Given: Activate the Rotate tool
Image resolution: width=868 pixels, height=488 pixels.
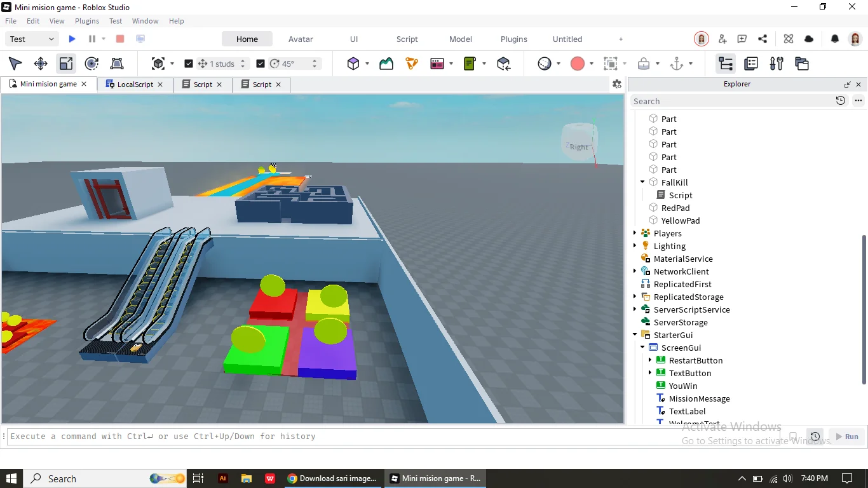Looking at the screenshot, I should point(92,64).
